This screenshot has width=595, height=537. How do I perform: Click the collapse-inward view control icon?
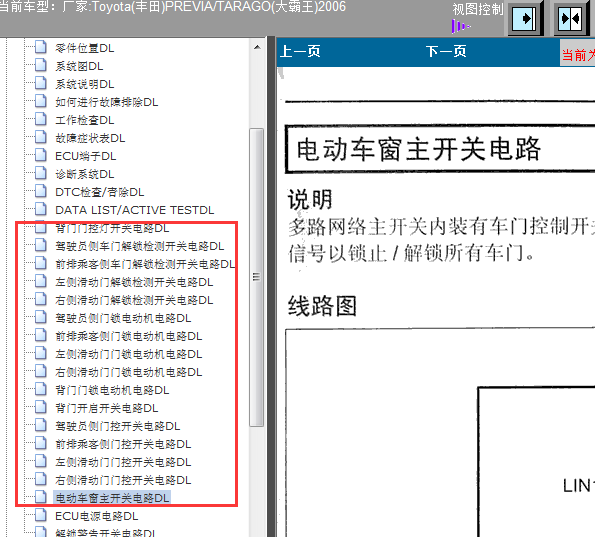pos(570,19)
